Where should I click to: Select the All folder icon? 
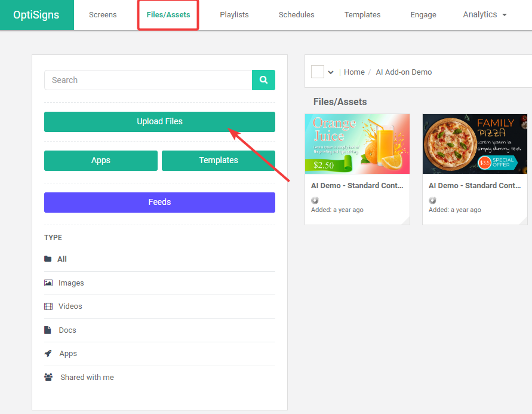48,259
